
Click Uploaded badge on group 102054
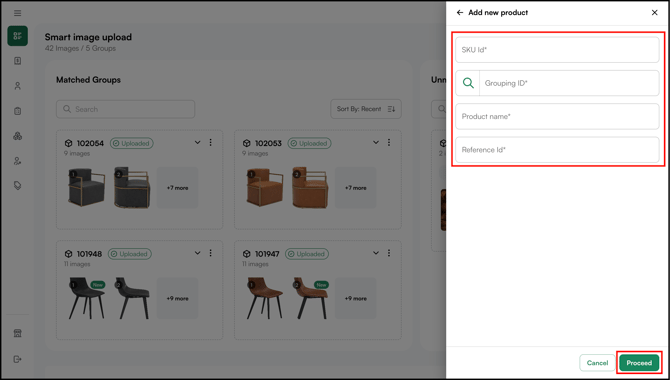pyautogui.click(x=132, y=143)
